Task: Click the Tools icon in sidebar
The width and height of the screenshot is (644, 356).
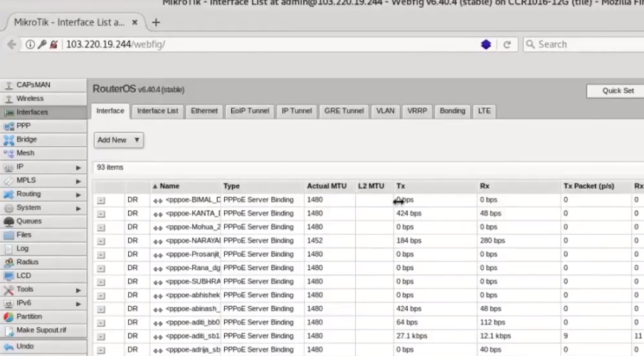Action: [x=9, y=289]
